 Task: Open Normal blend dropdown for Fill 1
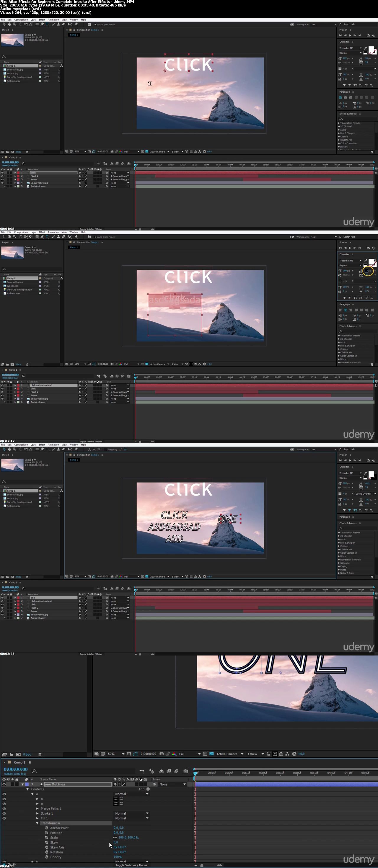pos(131,818)
